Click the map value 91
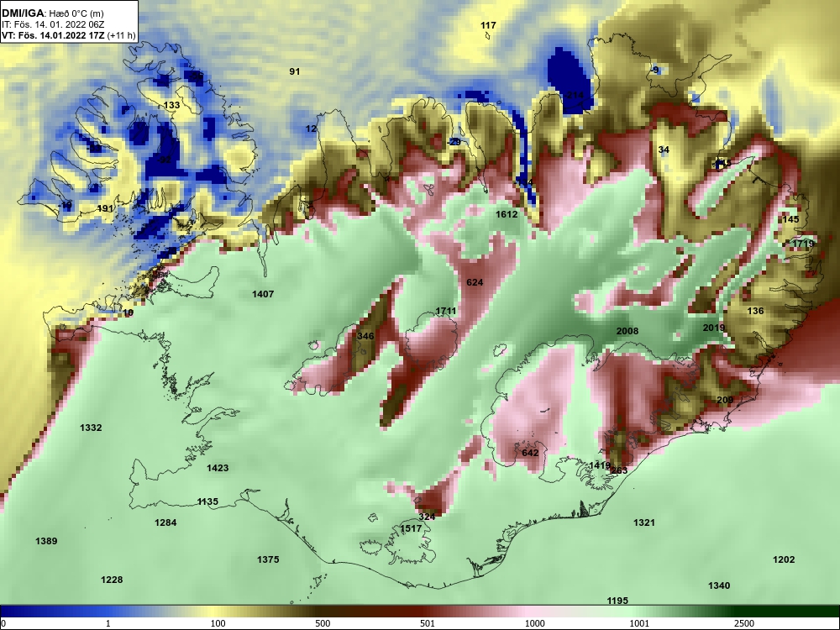The height and width of the screenshot is (630, 840). click(295, 71)
